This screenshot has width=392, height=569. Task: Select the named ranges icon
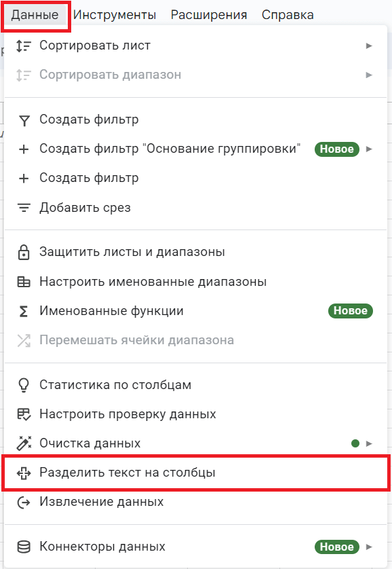(24, 280)
